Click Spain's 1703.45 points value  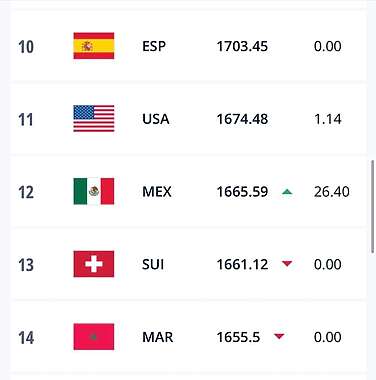tap(242, 46)
